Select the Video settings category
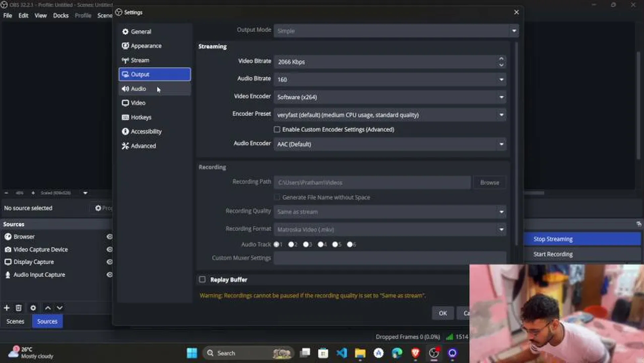Viewport: 644px width, 363px height. click(x=154, y=103)
